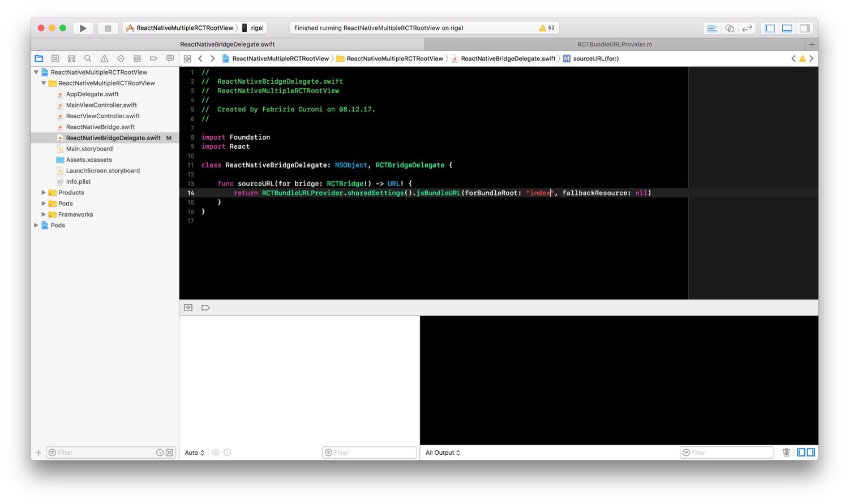Stop the running task
The image size is (849, 504).
108,28
